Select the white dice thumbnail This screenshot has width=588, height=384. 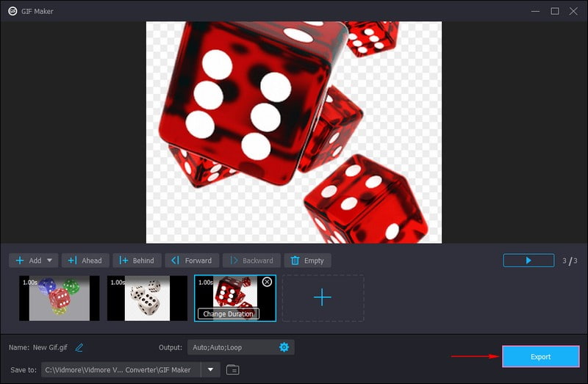tap(147, 298)
